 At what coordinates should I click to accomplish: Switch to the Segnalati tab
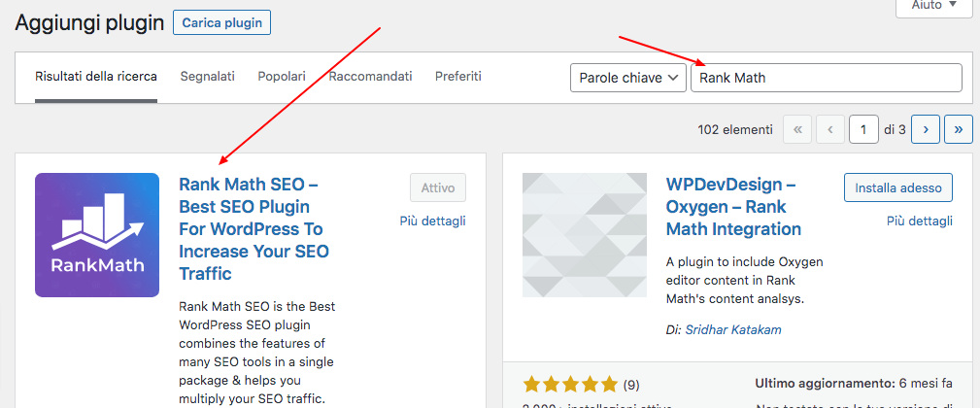208,77
